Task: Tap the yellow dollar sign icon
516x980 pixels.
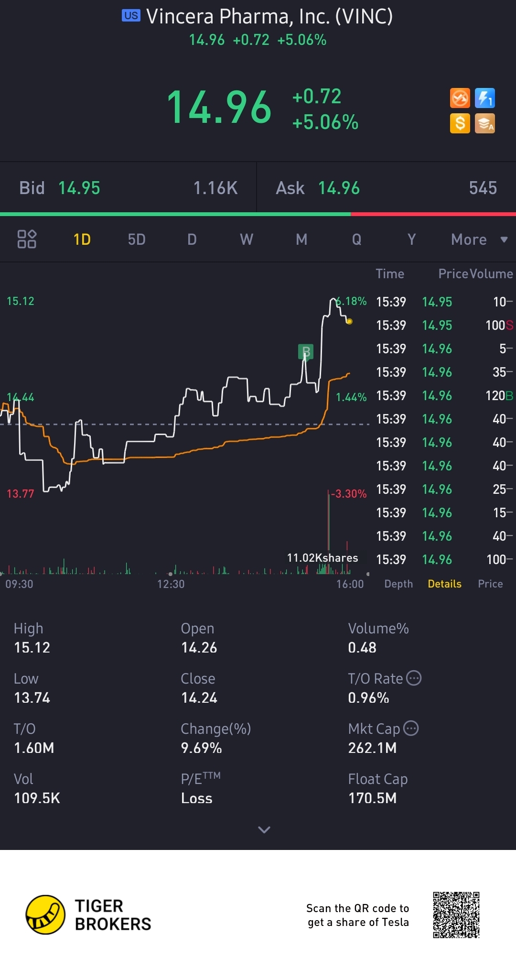Action: click(x=460, y=123)
